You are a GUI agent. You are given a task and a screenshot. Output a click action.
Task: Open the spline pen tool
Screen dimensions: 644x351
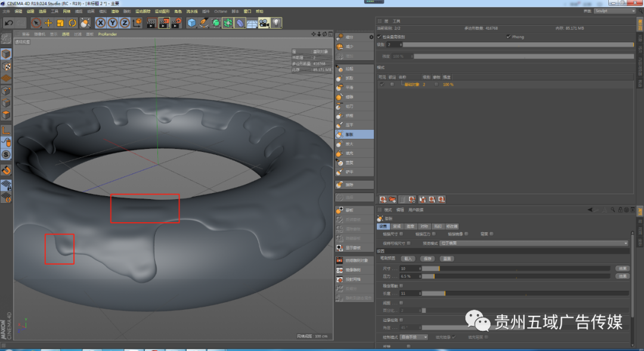(x=204, y=23)
